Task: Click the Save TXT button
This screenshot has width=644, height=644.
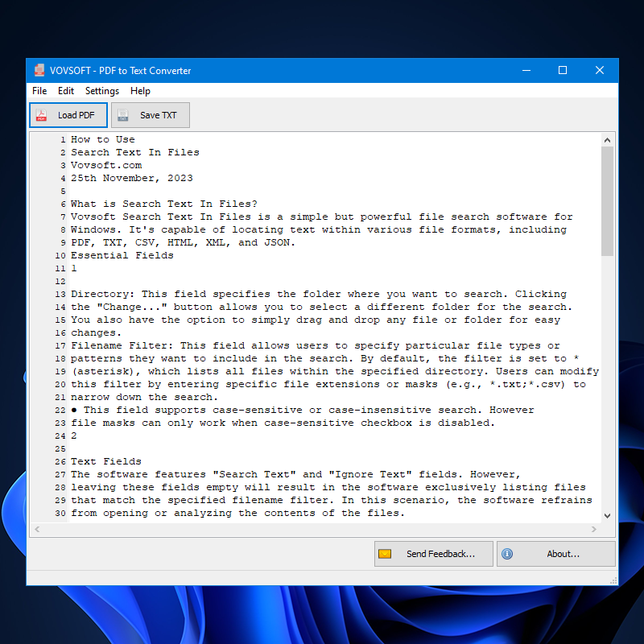Action: (150, 115)
